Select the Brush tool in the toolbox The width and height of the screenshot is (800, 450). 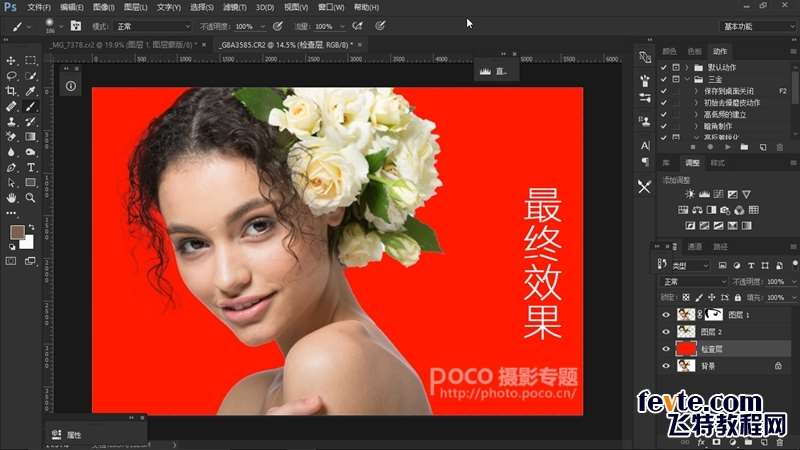pos(30,107)
